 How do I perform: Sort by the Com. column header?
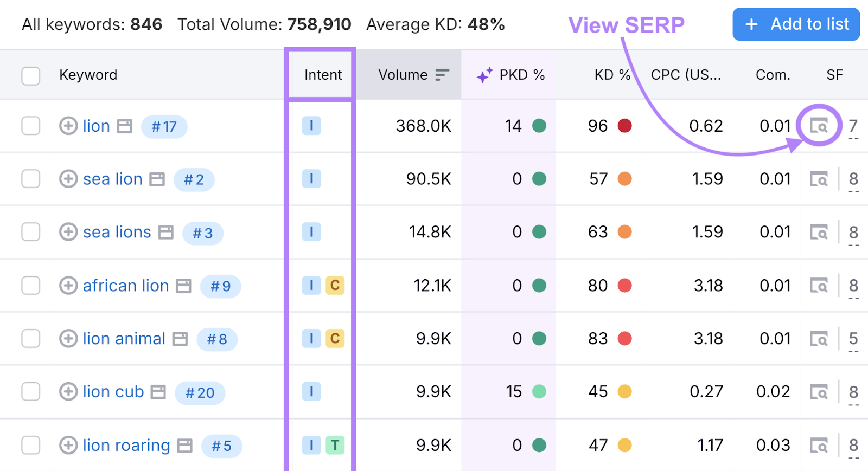(x=773, y=75)
